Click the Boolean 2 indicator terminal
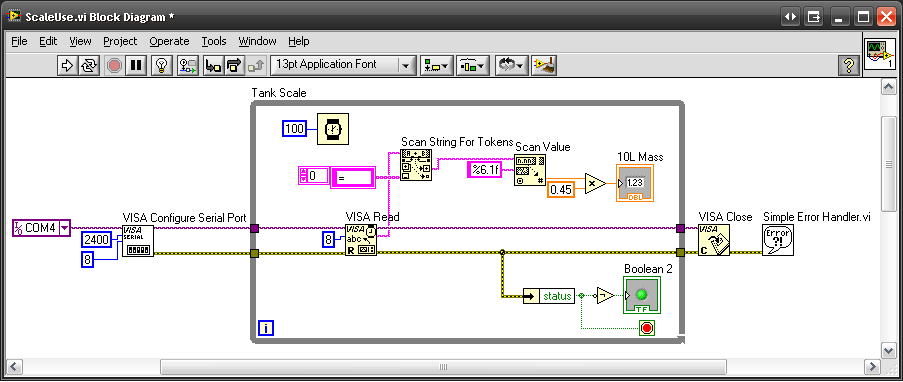This screenshot has height=382, width=903. (642, 295)
